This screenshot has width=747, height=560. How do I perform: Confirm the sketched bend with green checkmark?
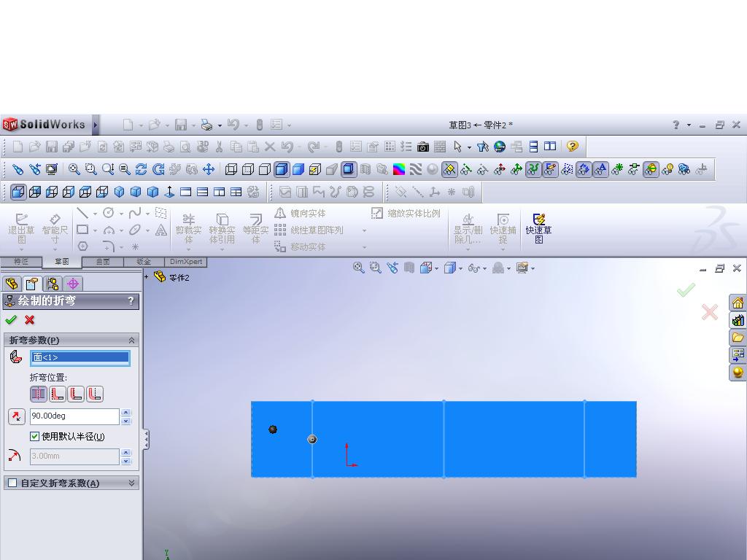tap(10, 320)
